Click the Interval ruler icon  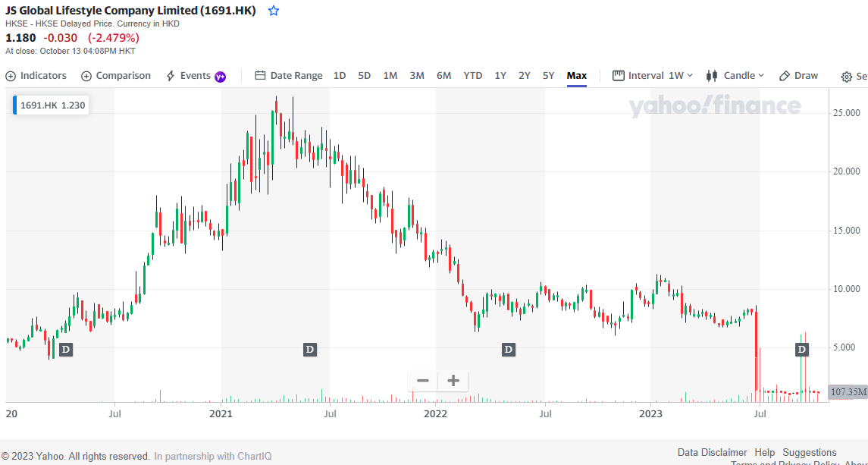click(x=619, y=75)
